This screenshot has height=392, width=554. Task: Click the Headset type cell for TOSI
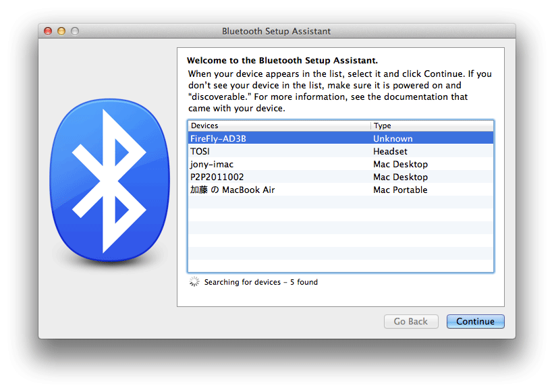pos(390,151)
